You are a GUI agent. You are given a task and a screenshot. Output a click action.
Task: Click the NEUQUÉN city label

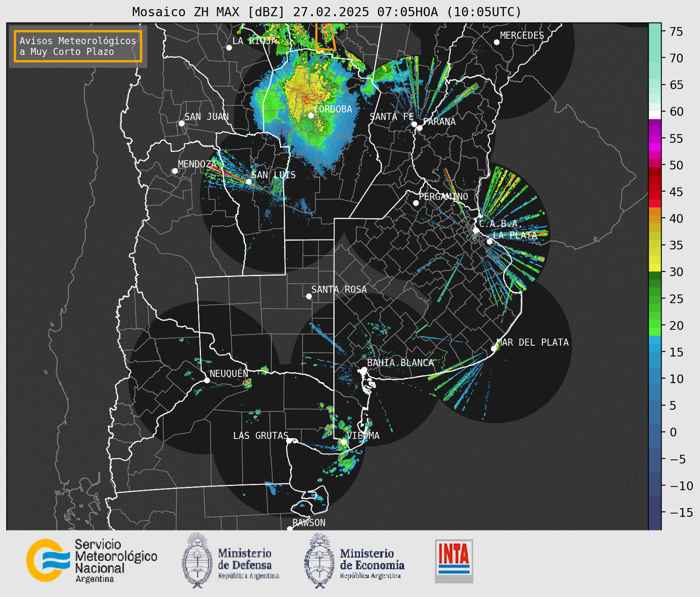point(229,374)
